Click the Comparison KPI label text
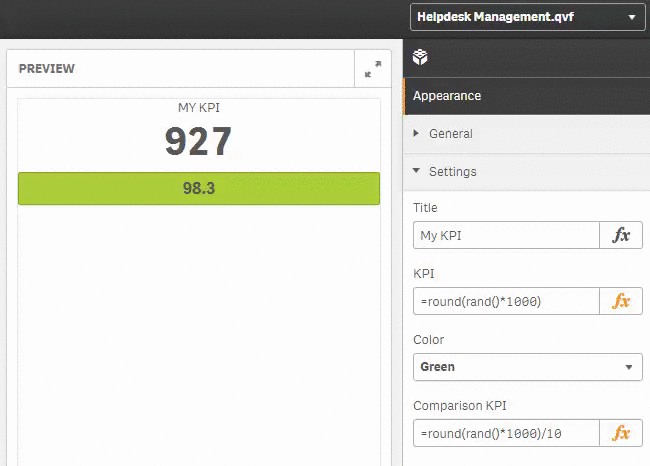Image resolution: width=650 pixels, height=466 pixels. 460,406
